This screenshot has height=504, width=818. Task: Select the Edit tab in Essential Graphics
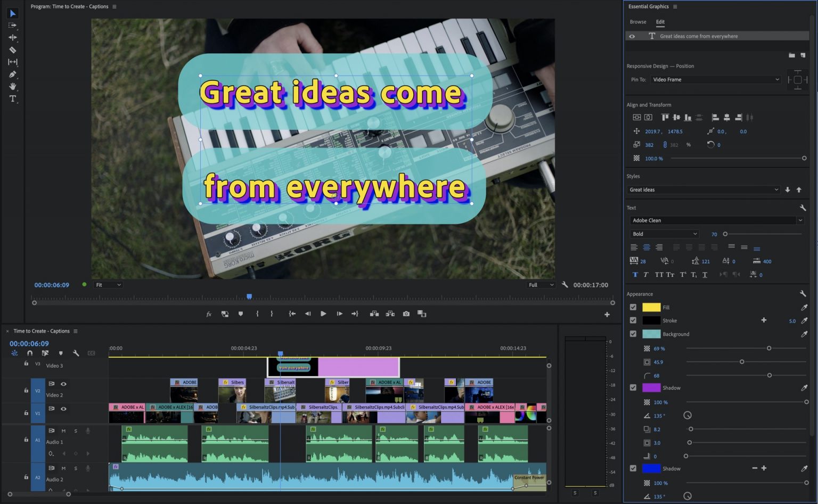(x=660, y=22)
